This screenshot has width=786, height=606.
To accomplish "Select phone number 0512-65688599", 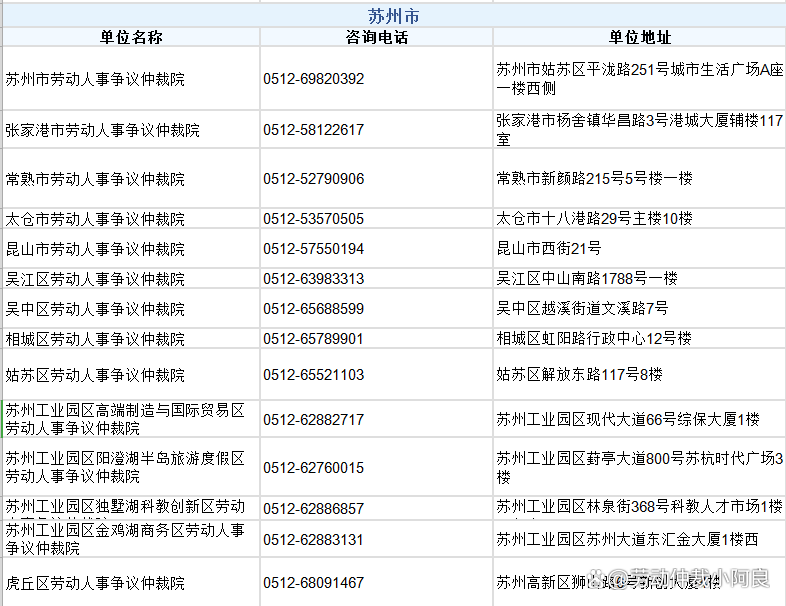I will tap(314, 309).
